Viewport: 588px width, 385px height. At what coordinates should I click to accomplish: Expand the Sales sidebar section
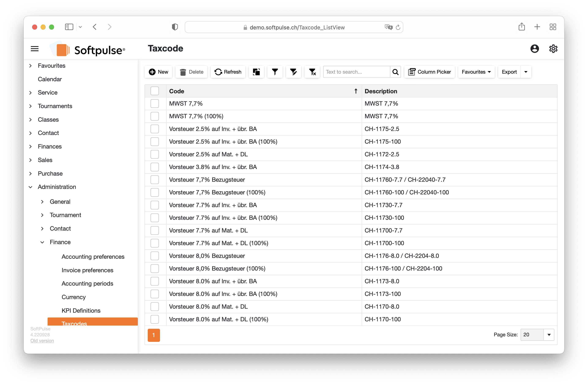30,160
